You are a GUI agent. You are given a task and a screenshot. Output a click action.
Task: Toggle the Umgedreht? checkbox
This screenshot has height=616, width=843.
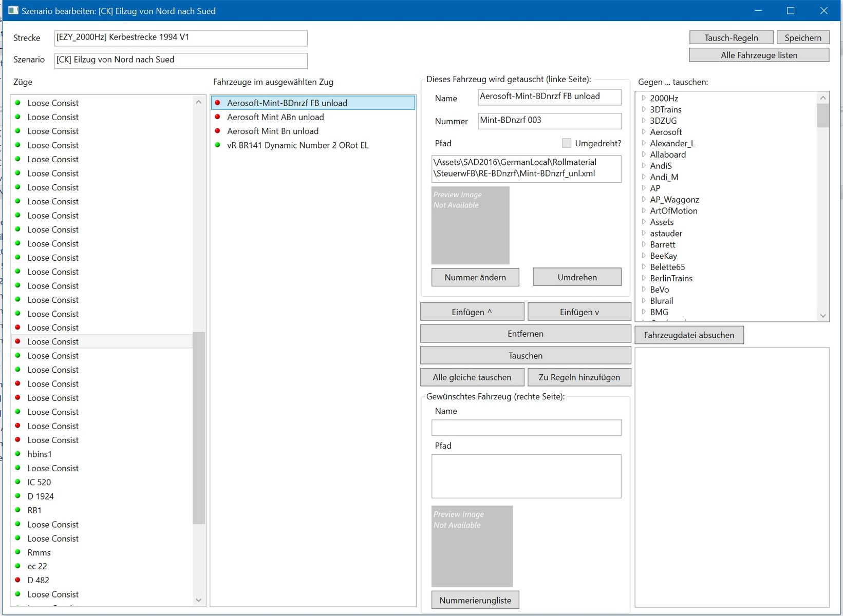(x=566, y=143)
